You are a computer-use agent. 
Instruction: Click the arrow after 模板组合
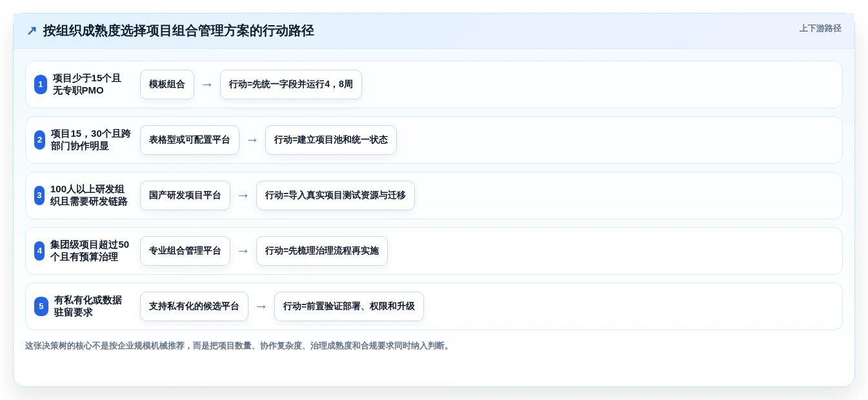[207, 85]
